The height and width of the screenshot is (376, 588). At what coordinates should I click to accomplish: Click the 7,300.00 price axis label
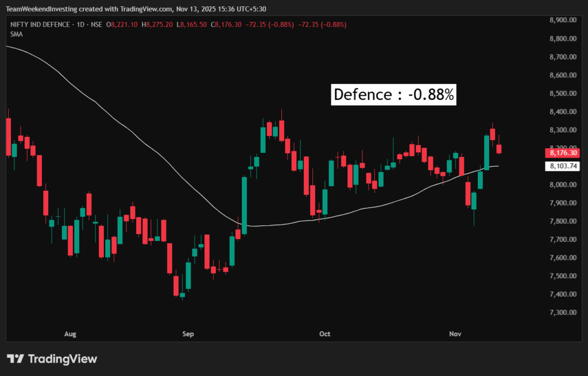click(563, 313)
